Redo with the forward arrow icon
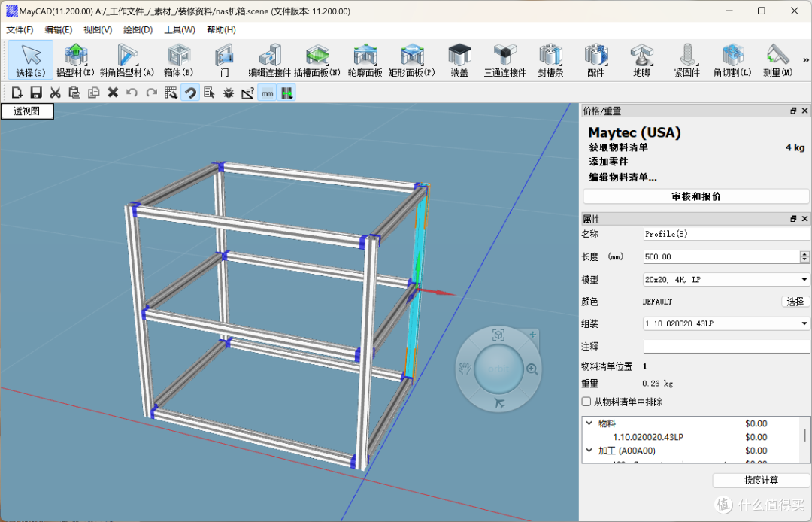The image size is (812, 522). (x=151, y=93)
